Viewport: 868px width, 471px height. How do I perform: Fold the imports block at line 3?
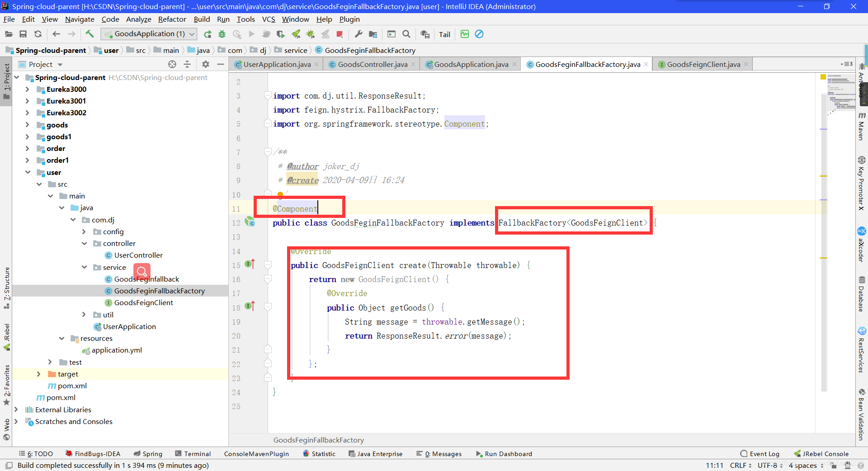[x=268, y=95]
